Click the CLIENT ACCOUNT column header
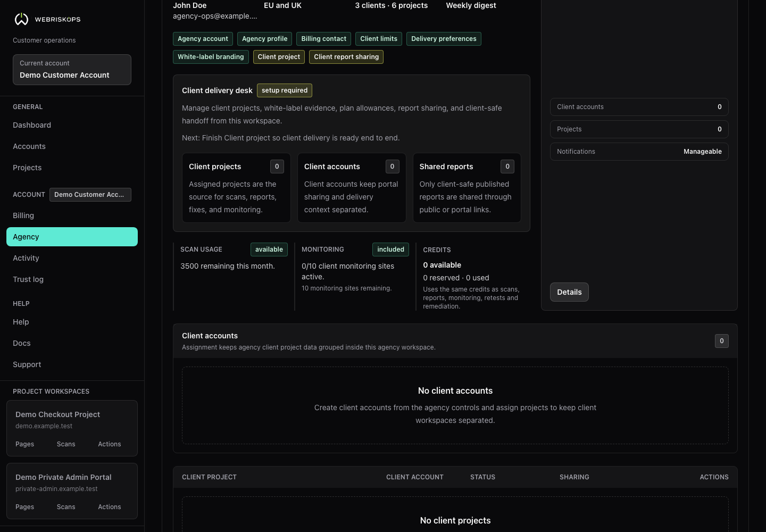The width and height of the screenshot is (766, 532). [415, 477]
